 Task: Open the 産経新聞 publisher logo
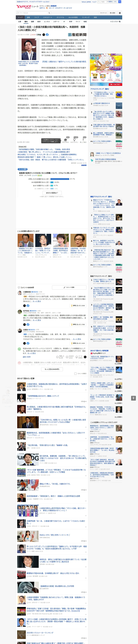click(x=77, y=35)
